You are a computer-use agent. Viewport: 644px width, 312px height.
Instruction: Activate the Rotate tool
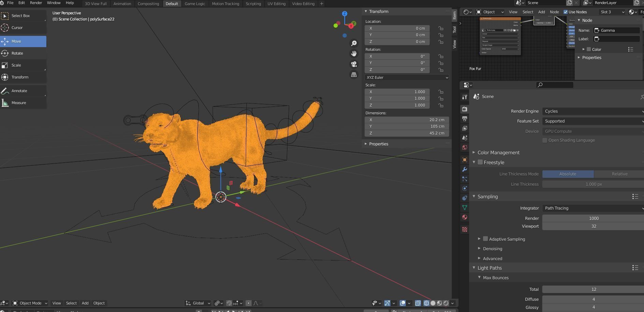click(23, 53)
